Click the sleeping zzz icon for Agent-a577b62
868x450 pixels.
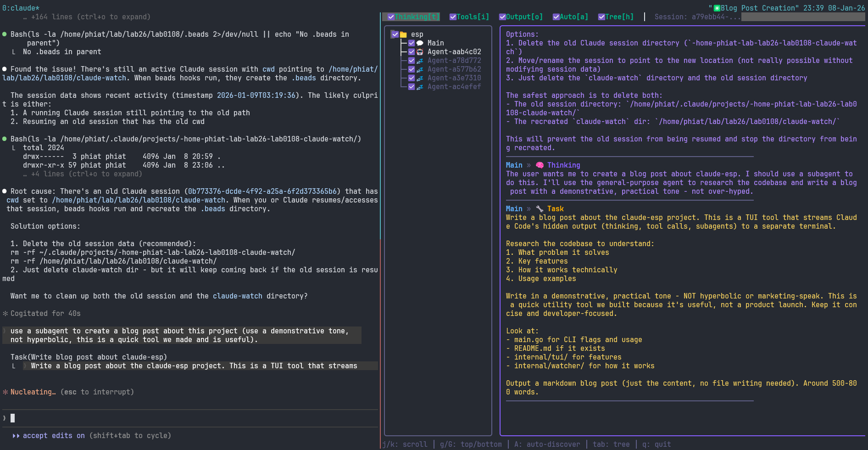tap(420, 69)
